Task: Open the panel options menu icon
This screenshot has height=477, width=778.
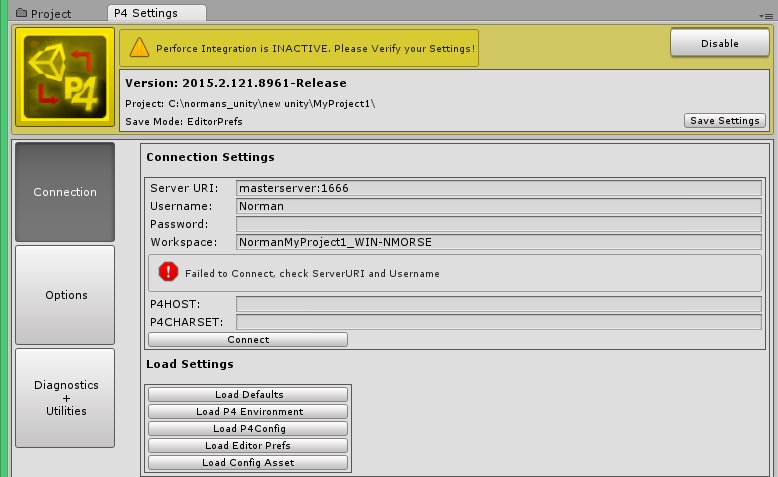Action: coord(766,16)
